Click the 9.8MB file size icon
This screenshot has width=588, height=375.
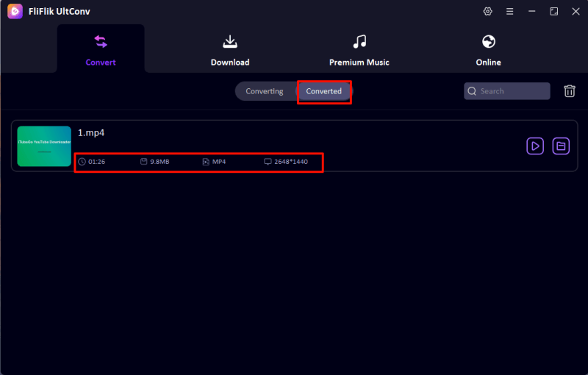tap(144, 161)
